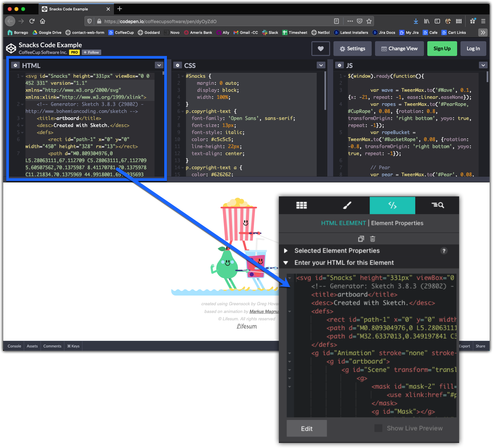Switch to the brush styles panel tab
493x448 pixels.
point(347,205)
